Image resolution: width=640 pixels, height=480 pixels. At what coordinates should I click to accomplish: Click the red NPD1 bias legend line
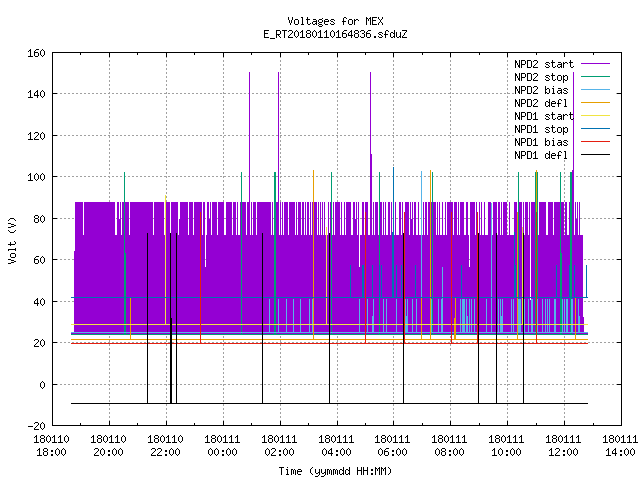595,142
